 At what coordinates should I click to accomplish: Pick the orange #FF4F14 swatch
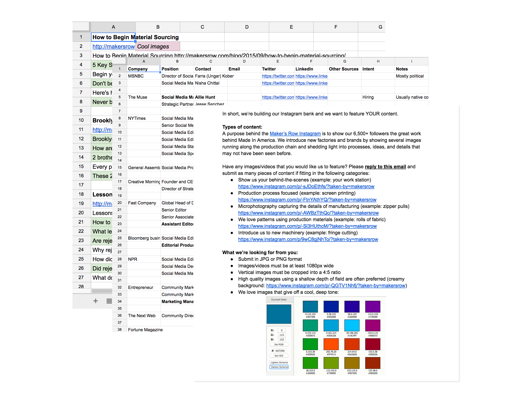[x=331, y=344]
